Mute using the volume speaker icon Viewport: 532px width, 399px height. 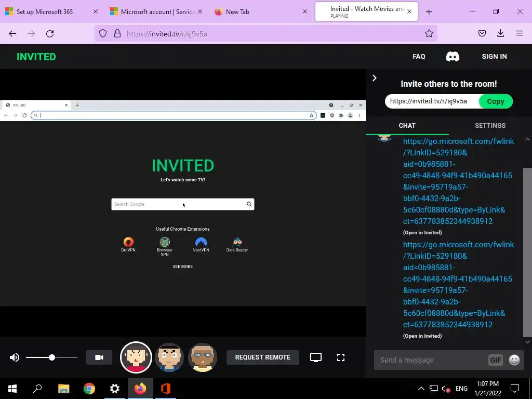(x=14, y=357)
